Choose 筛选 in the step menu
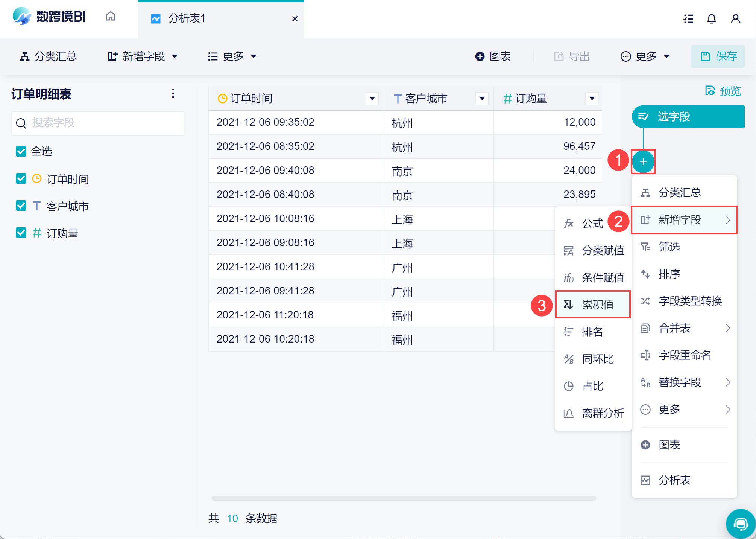 click(684, 247)
